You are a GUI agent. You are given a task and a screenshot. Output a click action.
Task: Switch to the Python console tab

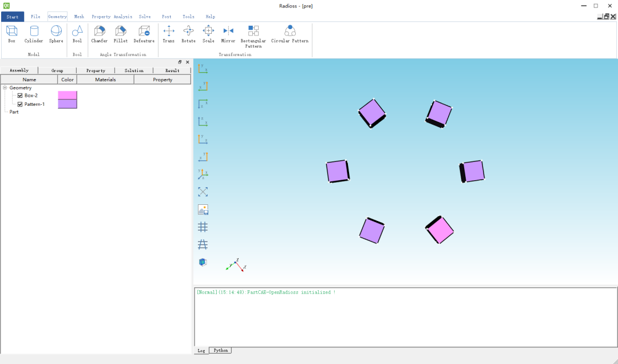tap(221, 350)
